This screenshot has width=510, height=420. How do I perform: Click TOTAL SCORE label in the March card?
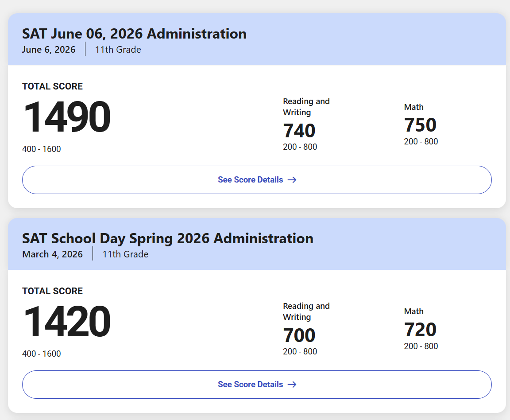click(52, 291)
